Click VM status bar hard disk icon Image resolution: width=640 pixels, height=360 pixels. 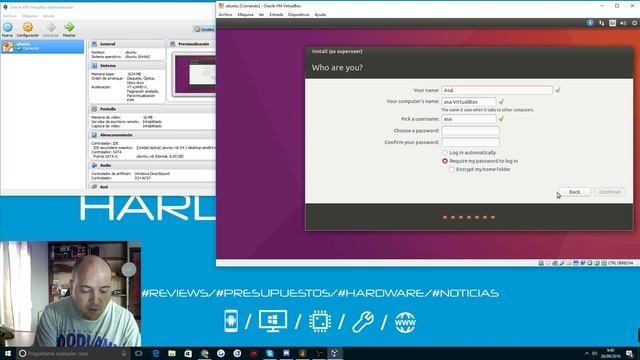coord(541,263)
